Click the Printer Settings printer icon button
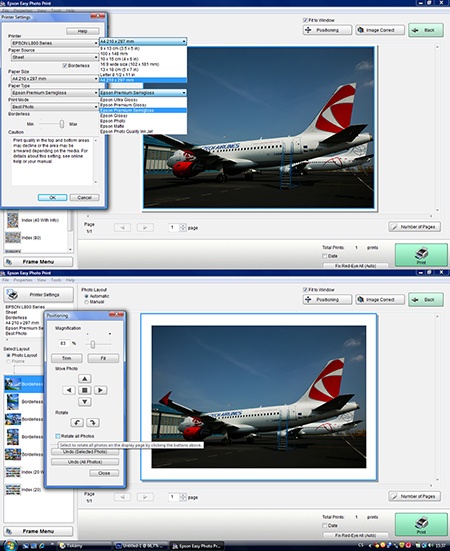Viewport: 450px width, 551px height. [x=39, y=294]
